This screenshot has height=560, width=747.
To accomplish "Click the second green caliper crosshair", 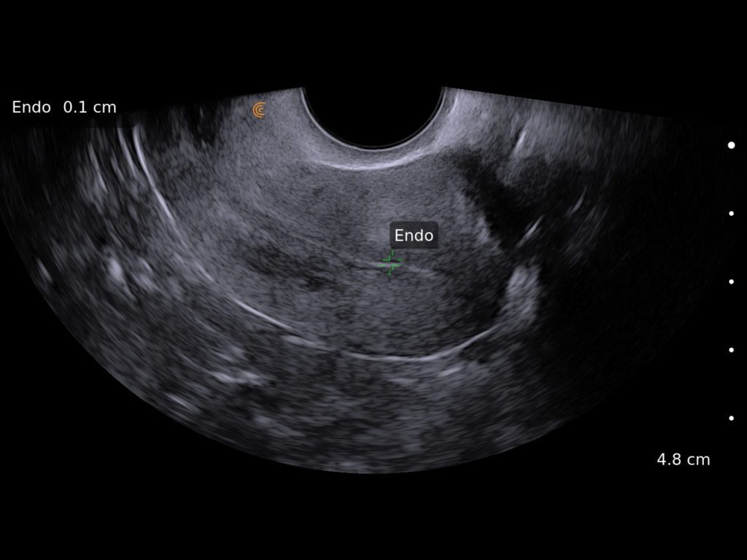I will point(392,267).
